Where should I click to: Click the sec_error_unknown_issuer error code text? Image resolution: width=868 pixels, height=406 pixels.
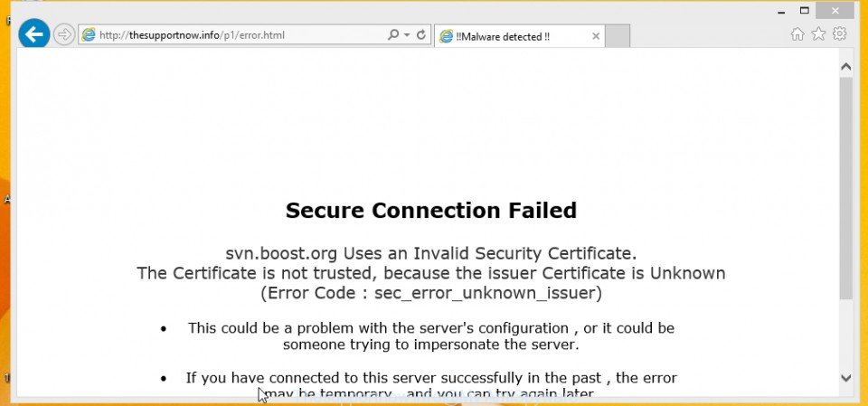click(x=486, y=293)
